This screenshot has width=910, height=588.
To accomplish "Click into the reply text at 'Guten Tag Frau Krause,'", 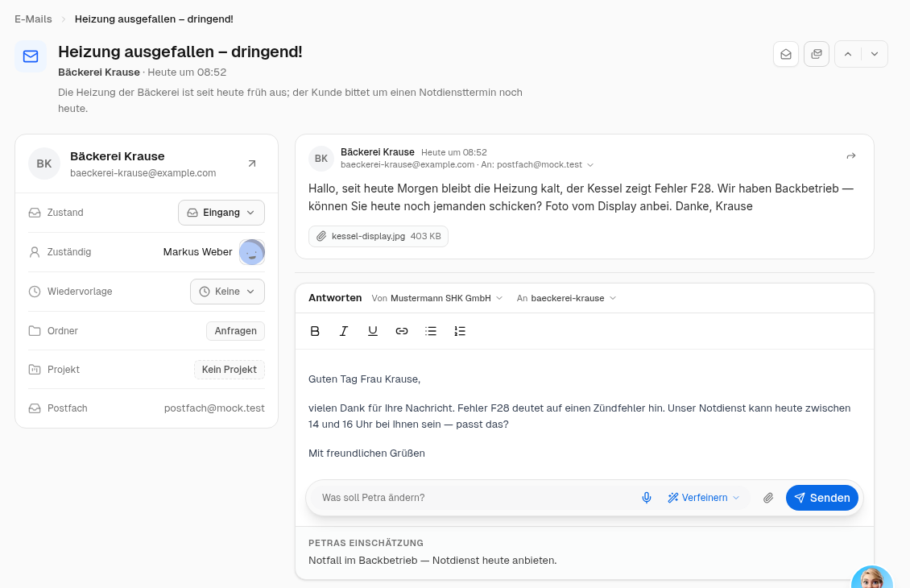I will (365, 379).
